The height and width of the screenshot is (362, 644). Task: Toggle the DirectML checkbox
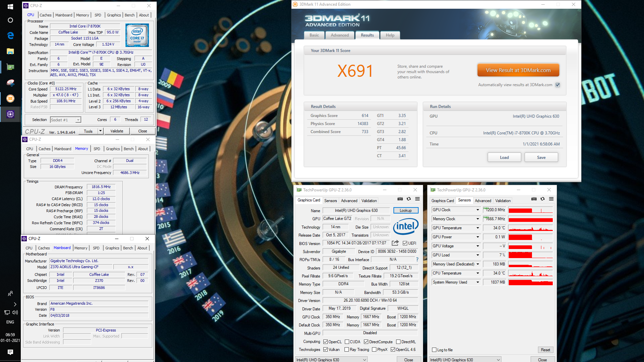coord(398,342)
